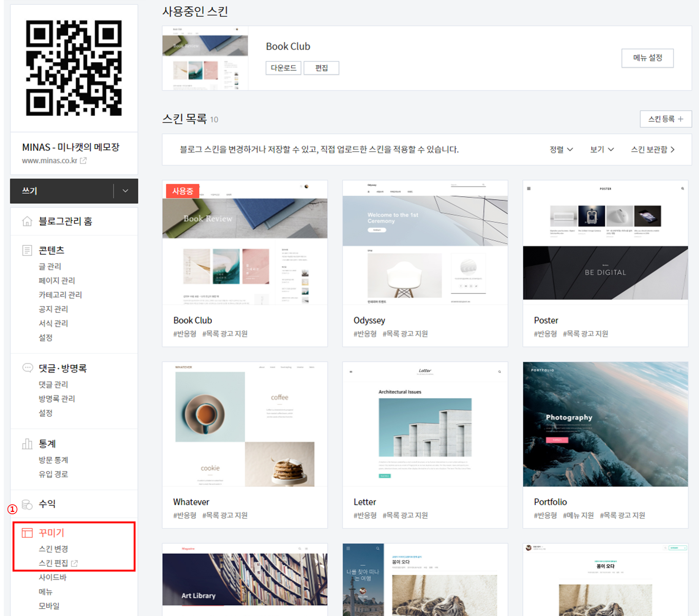This screenshot has width=699, height=616.
Task: Open 댓글 관리 menu item
Action: (53, 384)
